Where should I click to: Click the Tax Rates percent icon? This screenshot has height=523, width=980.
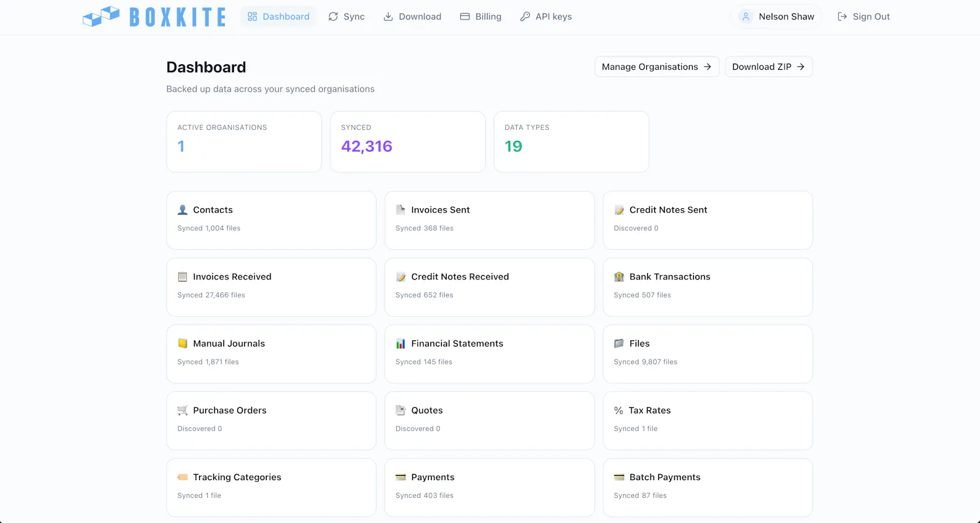pyautogui.click(x=619, y=410)
